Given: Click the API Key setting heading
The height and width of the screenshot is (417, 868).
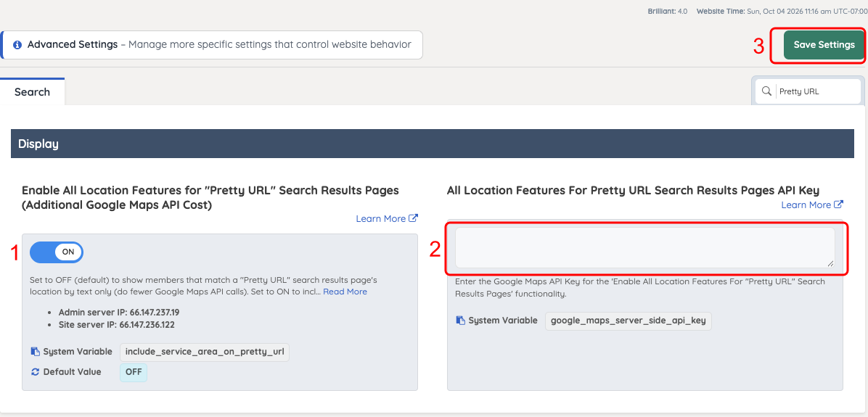Looking at the screenshot, I should tap(634, 190).
